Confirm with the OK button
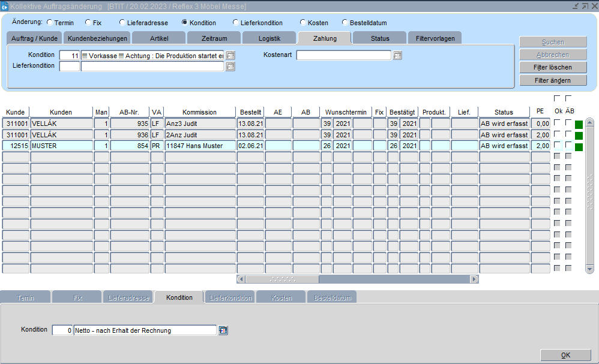 pyautogui.click(x=565, y=355)
